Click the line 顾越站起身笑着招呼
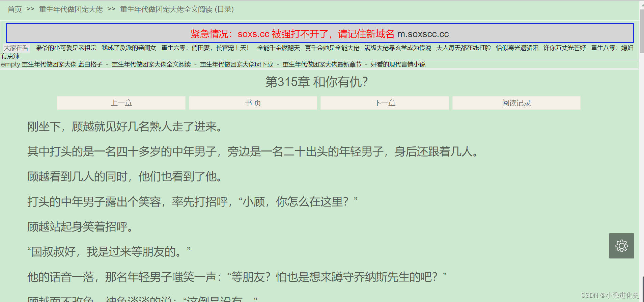This screenshot has width=644, height=302. coord(80,226)
